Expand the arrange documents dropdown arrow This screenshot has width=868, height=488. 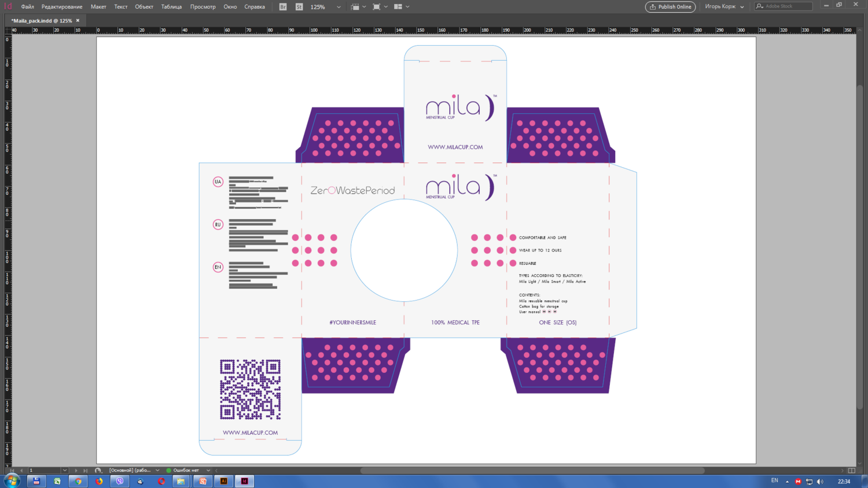407,7
